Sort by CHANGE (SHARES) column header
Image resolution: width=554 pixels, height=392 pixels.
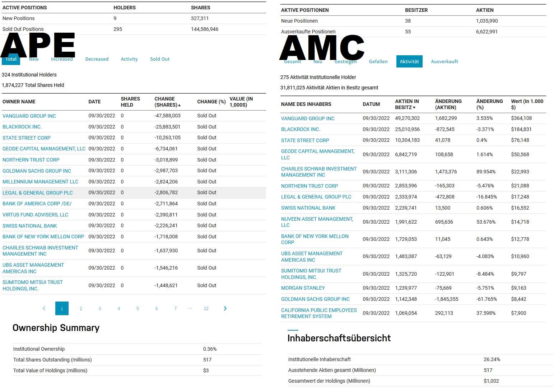click(x=167, y=102)
